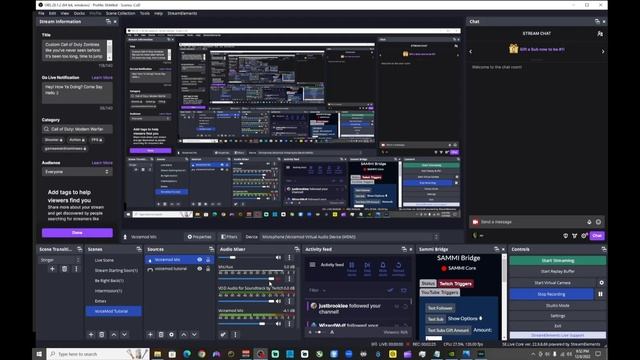
Task: Toggle Studio Mode in Controls
Action: tap(558, 305)
